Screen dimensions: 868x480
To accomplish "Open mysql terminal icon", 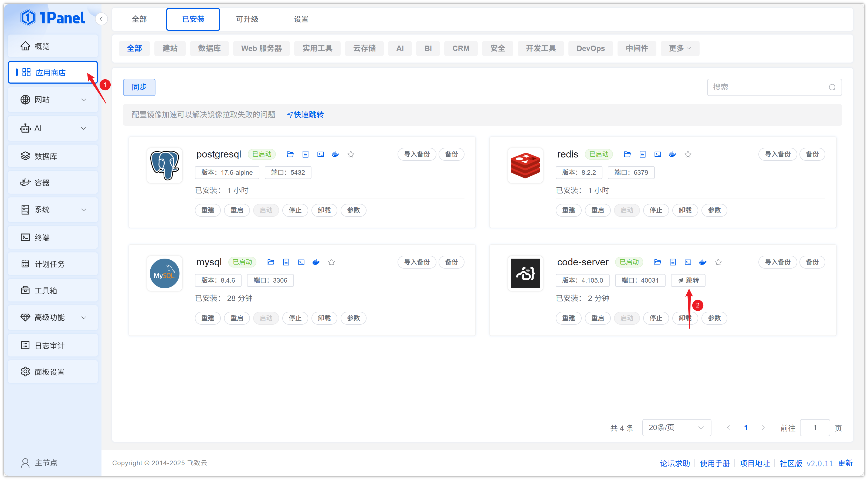I will (301, 262).
